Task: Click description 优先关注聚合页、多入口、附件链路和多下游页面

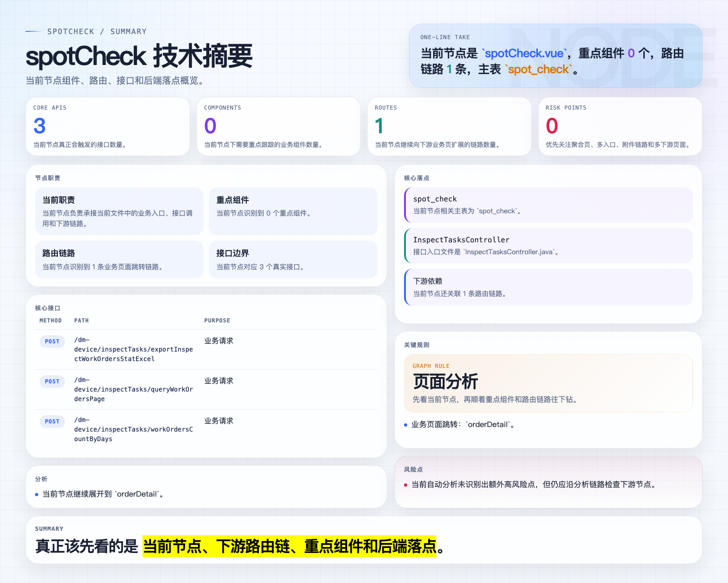Action: (x=619, y=145)
